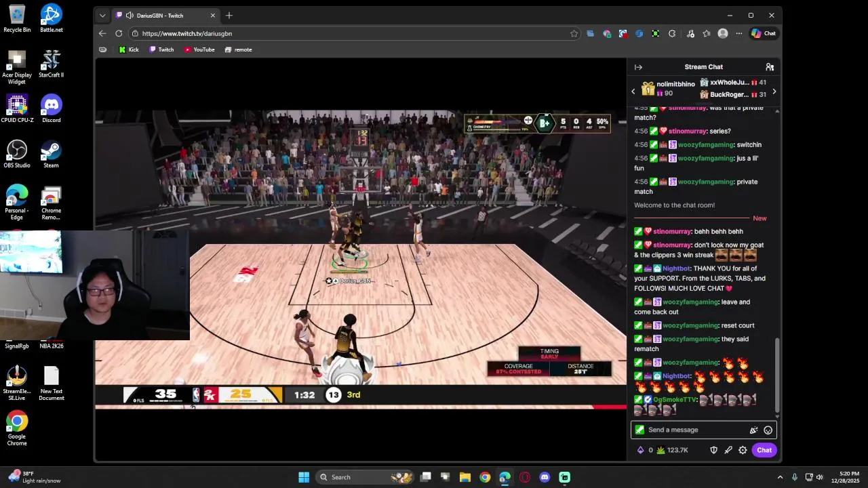Open File Explorer from taskbar
Image resolution: width=868 pixels, height=488 pixels.
coord(465,477)
